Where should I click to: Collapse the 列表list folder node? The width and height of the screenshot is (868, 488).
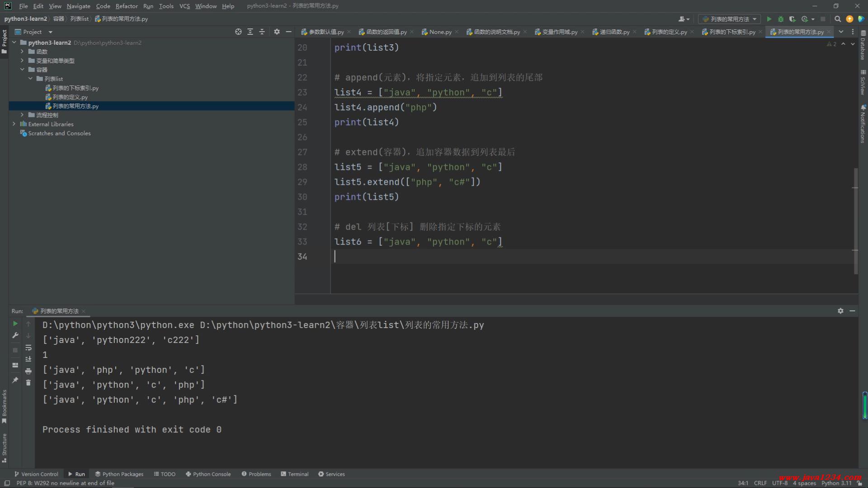pos(30,79)
